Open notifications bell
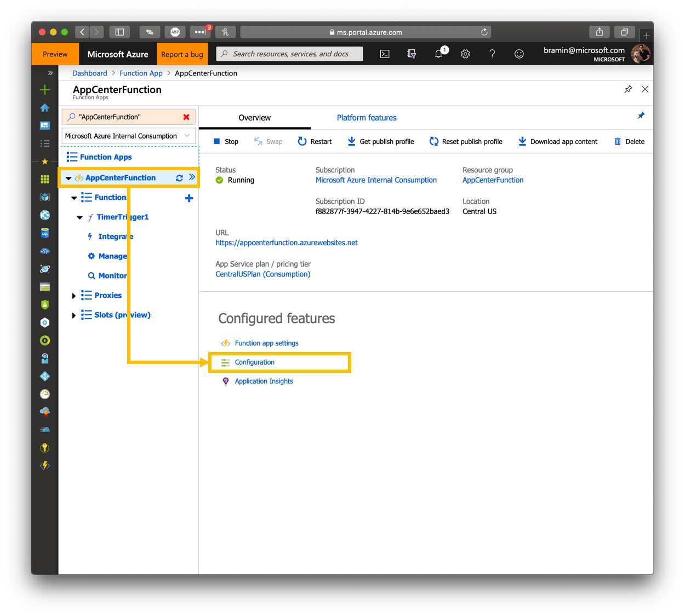 tap(439, 54)
